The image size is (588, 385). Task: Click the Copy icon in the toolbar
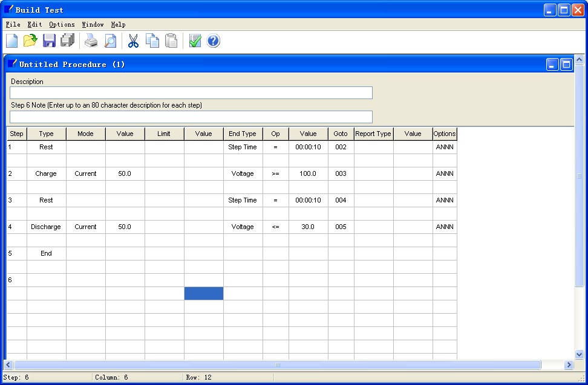[152, 41]
